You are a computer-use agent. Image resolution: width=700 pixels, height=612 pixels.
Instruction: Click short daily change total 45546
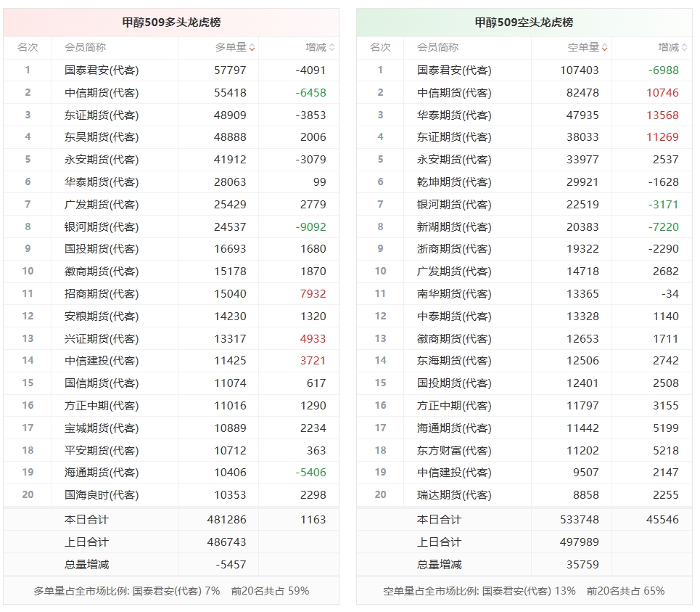662,520
